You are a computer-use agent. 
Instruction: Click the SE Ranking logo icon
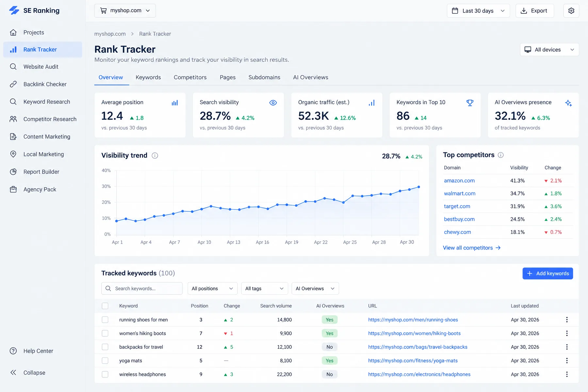[x=14, y=10]
